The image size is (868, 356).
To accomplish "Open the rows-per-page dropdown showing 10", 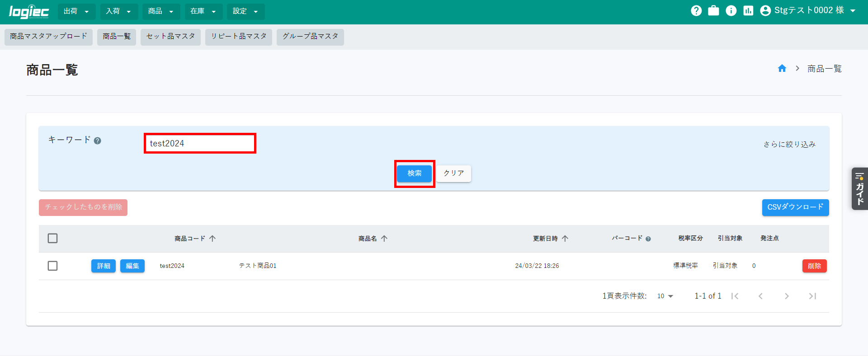I will pos(665,296).
